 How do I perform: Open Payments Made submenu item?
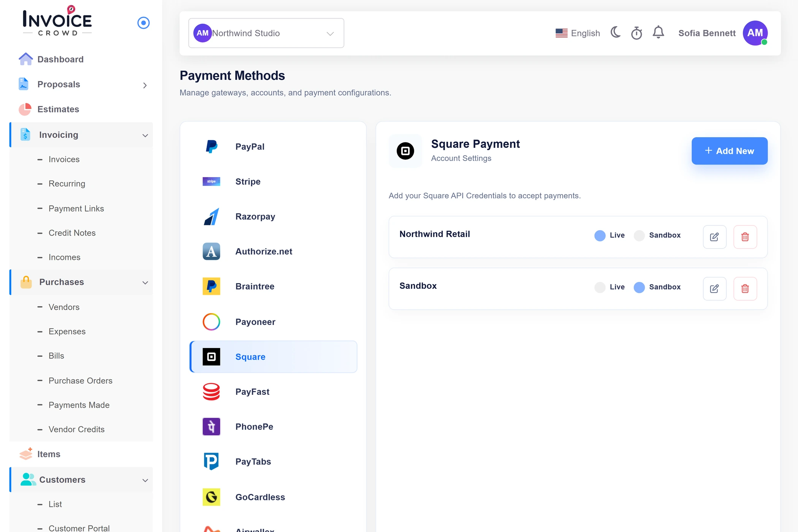point(79,405)
